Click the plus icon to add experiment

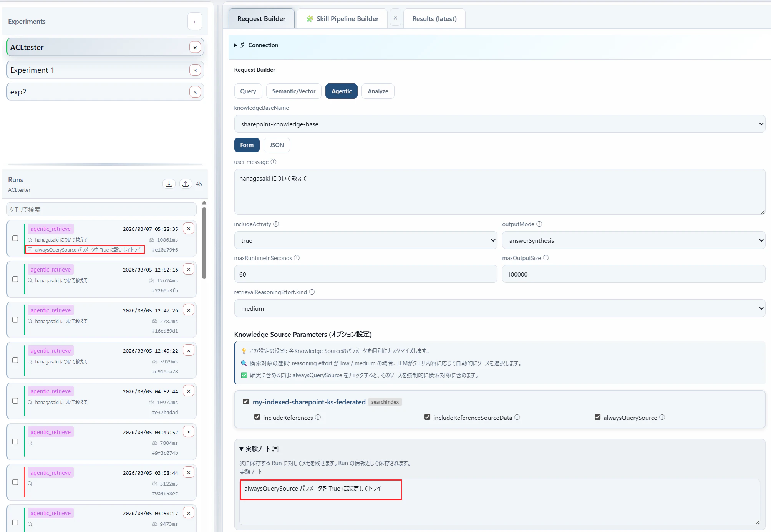pos(195,22)
